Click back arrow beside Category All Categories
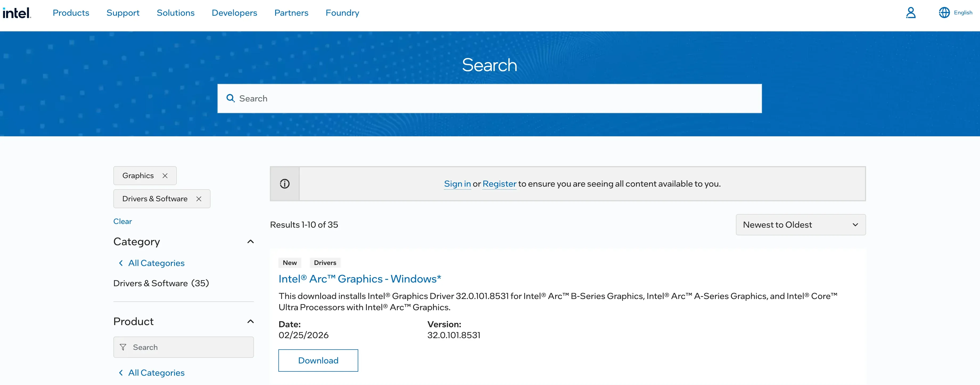The height and width of the screenshot is (385, 980). tap(121, 263)
